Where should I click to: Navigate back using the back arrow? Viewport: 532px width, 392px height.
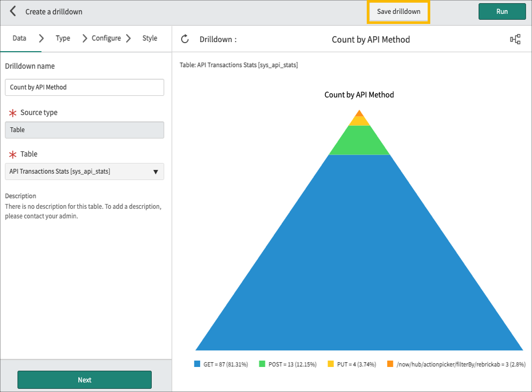tap(12, 11)
